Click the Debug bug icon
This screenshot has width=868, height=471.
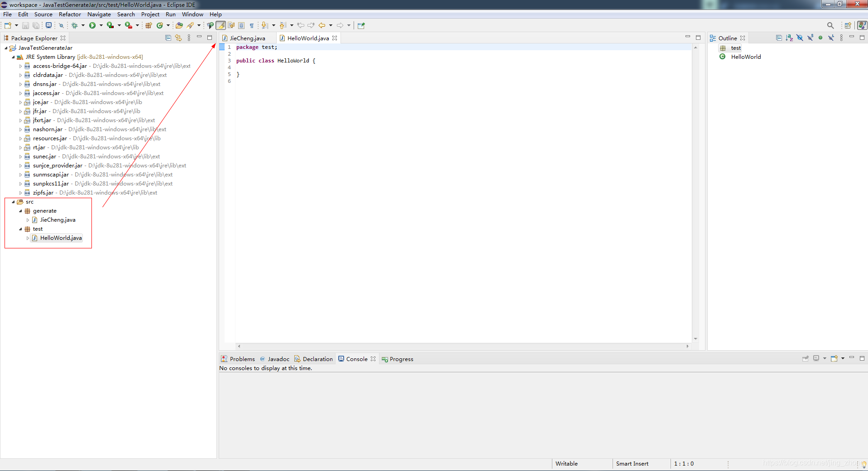pyautogui.click(x=75, y=25)
